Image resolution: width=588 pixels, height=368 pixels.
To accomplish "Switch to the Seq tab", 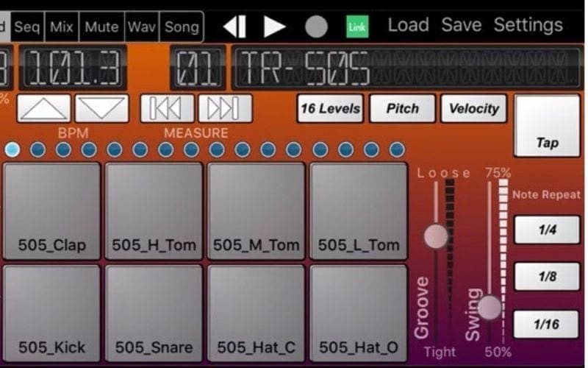I will click(x=27, y=26).
